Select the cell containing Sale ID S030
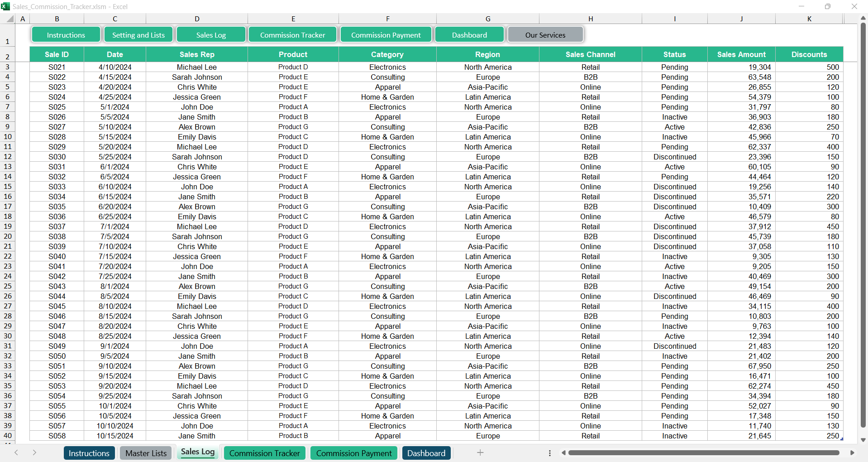The height and width of the screenshot is (462, 868). point(57,157)
